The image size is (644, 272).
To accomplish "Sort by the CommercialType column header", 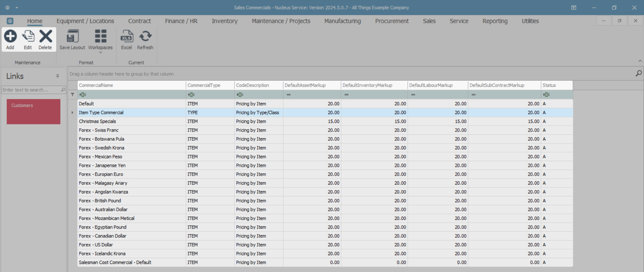I will point(210,85).
